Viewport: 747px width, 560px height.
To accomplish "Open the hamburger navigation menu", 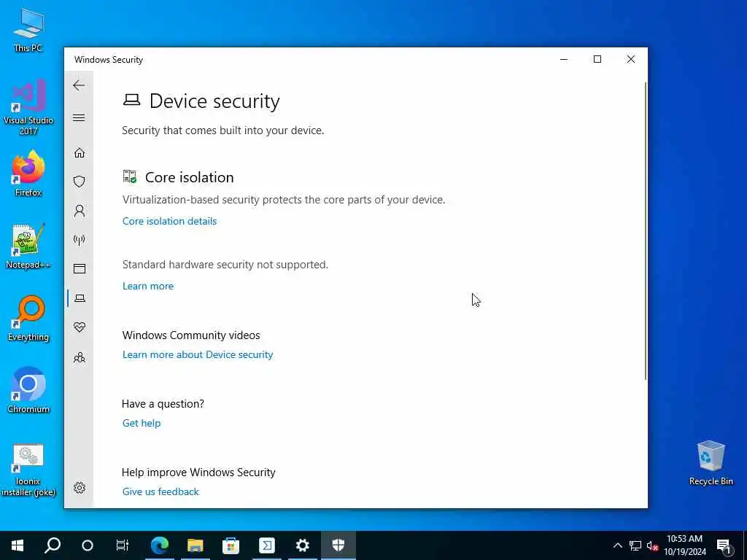I will (79, 117).
